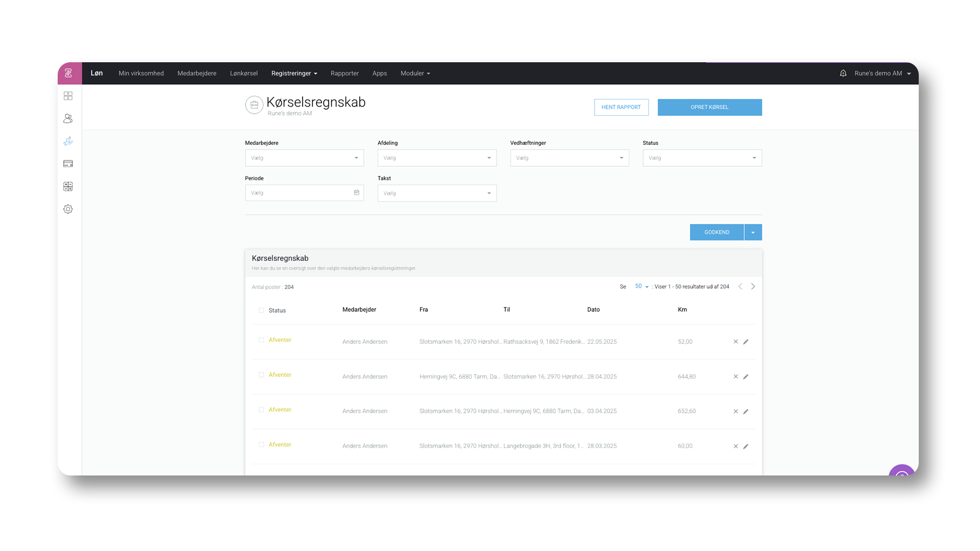
Task: Click the Hent rapport button
Action: (x=621, y=107)
